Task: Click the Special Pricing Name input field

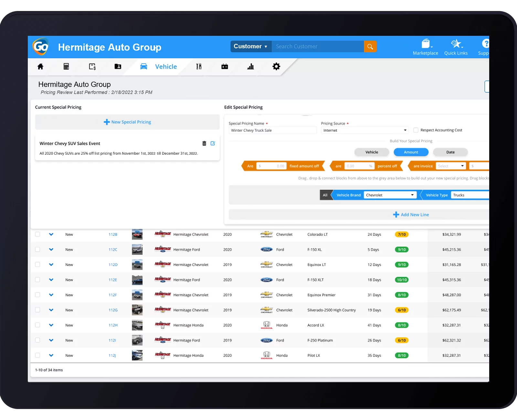Action: (272, 130)
